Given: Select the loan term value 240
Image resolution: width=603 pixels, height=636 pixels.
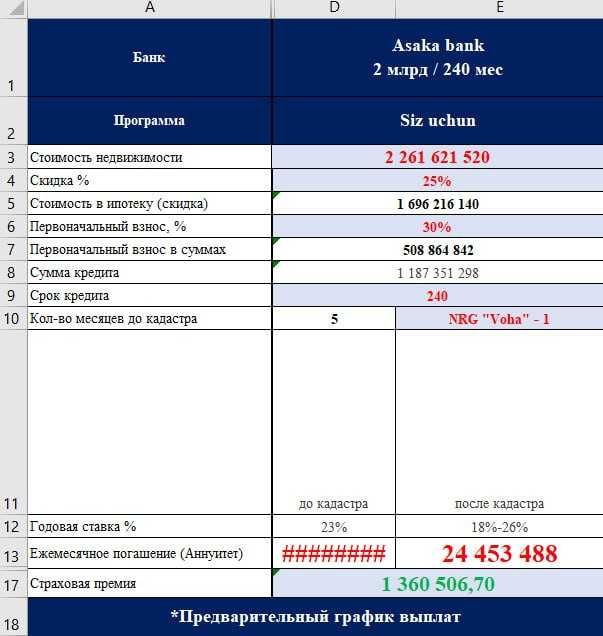Looking at the screenshot, I should coord(438,295).
